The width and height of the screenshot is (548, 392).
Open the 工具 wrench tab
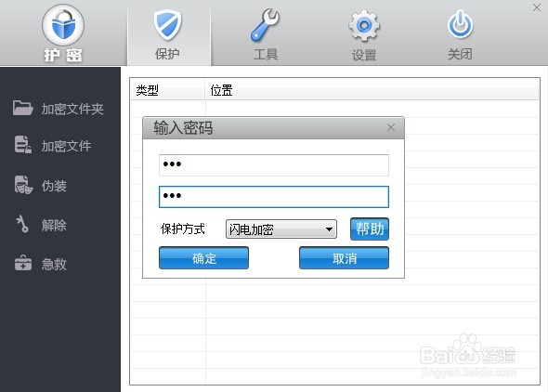tap(266, 35)
